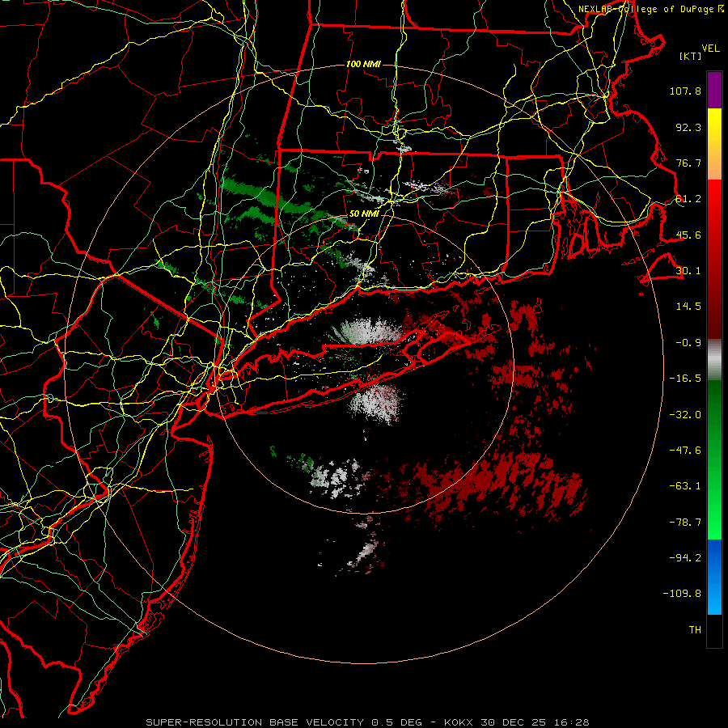Viewport: 728px width, 728px height.
Task: Click the -109.8 velocity scale value
Action: (x=682, y=594)
